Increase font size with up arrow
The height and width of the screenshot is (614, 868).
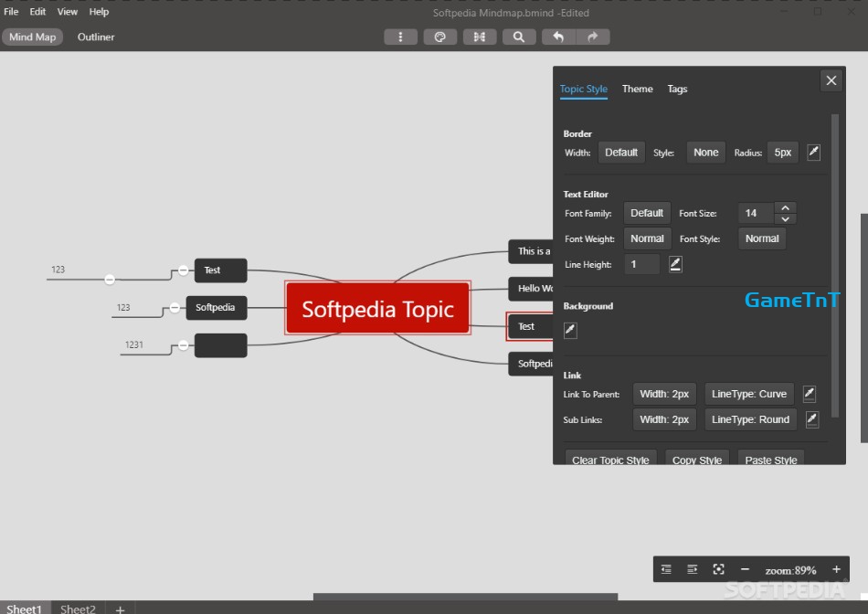[785, 207]
